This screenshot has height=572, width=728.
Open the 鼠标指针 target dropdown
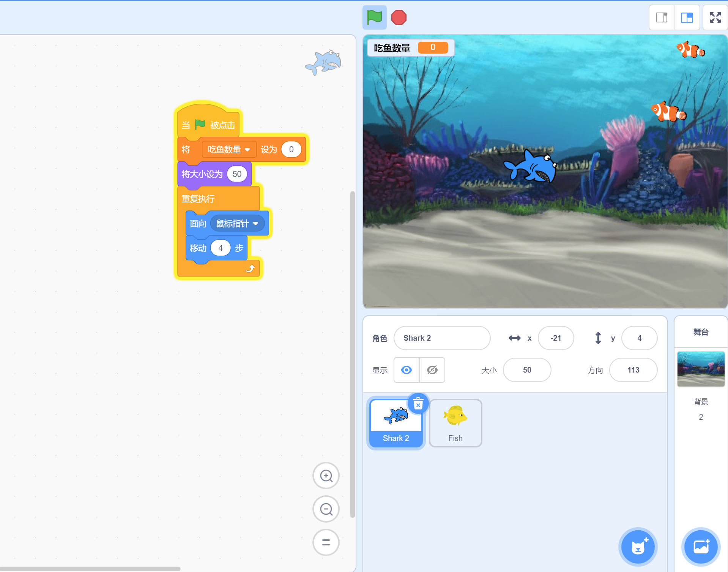(x=237, y=224)
